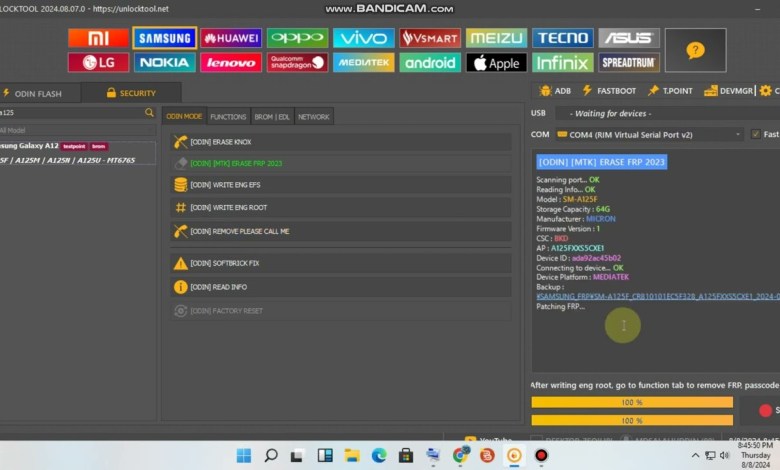Switch to the NETWORK tab
The width and height of the screenshot is (780, 470).
(314, 117)
